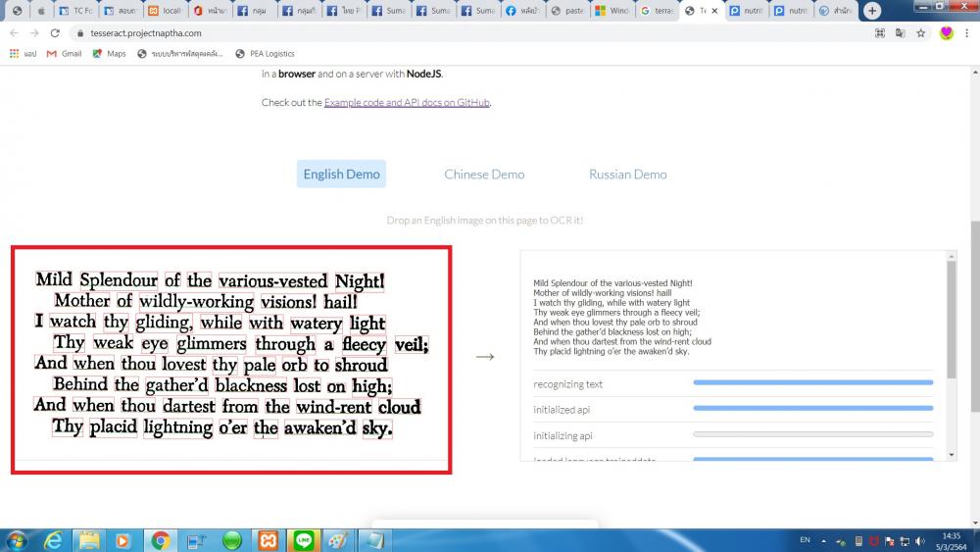The width and height of the screenshot is (980, 552).
Task: Open Chrome three-dot menu
Action: point(967,33)
